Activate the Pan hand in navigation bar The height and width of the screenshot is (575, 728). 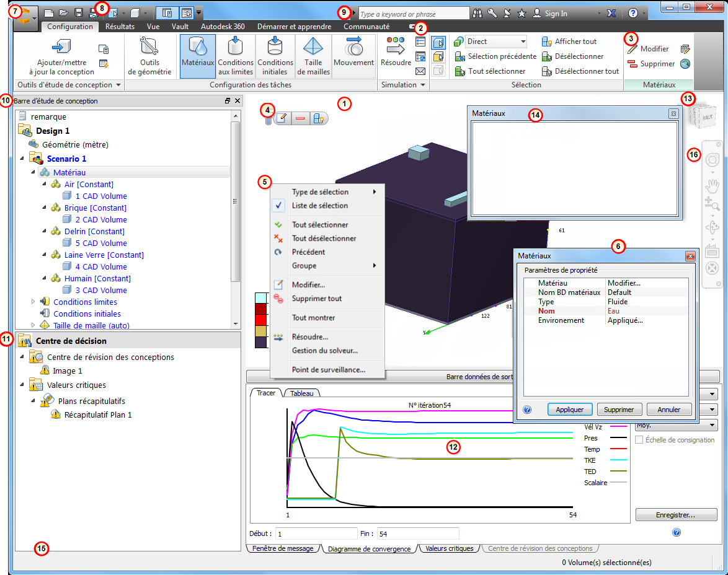point(712,186)
